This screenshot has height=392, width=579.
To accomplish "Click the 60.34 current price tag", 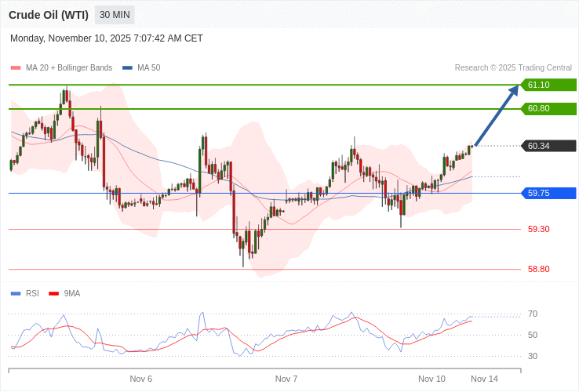I will click(548, 146).
